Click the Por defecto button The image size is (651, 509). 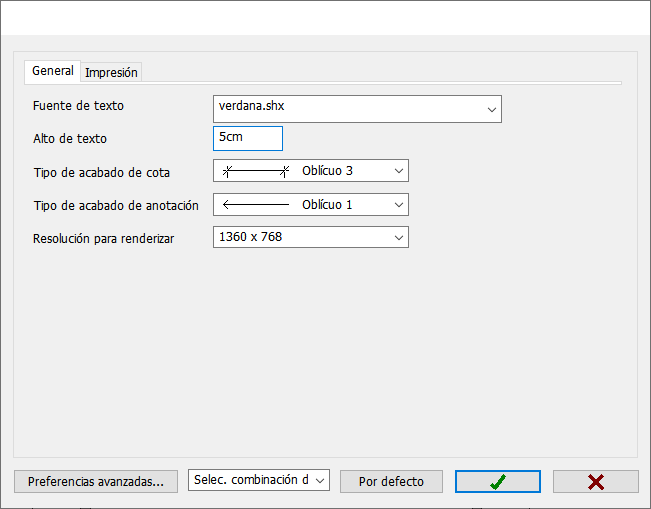click(391, 482)
